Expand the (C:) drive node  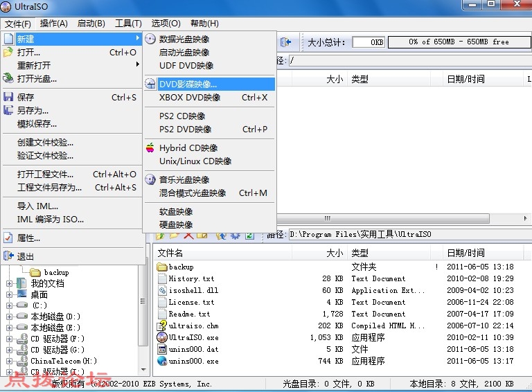(x=9, y=305)
